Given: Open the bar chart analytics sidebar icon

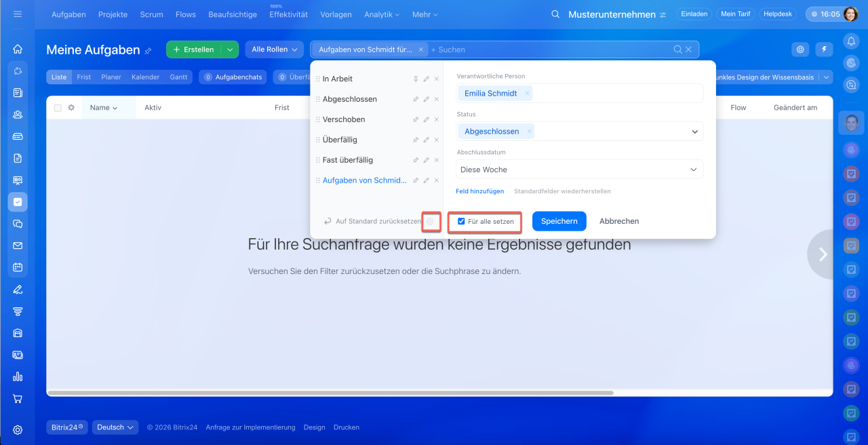Looking at the screenshot, I should point(18,376).
